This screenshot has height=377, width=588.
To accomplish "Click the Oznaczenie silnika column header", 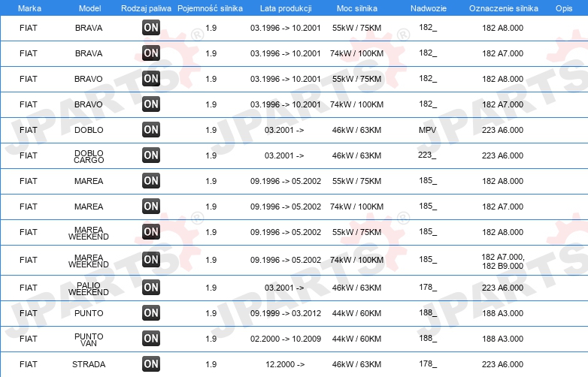I will click(504, 8).
